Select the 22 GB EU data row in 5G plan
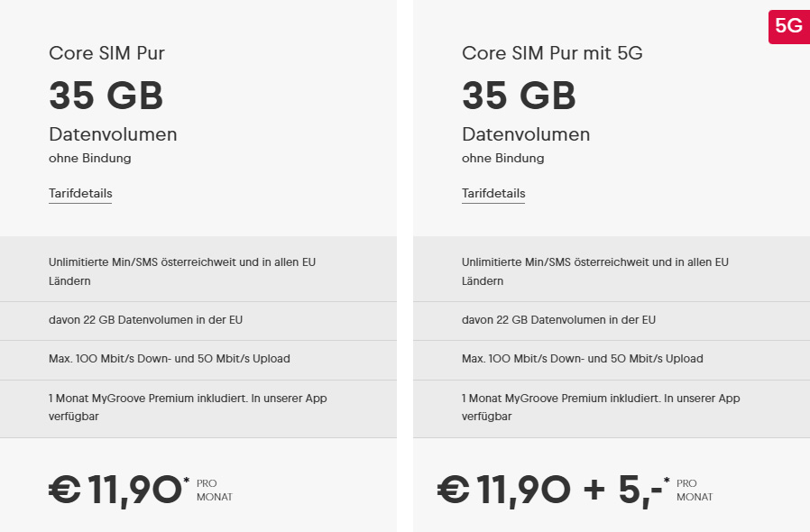Image resolution: width=810 pixels, height=532 pixels. point(558,320)
